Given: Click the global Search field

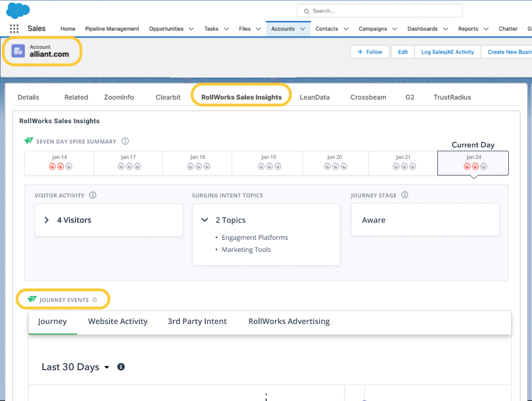Looking at the screenshot, I should coord(379,11).
